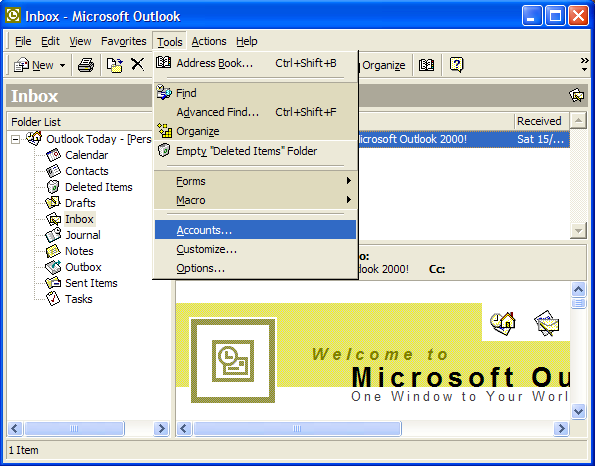The image size is (595, 466).
Task: Click the Notes folder icon
Action: coord(53,251)
